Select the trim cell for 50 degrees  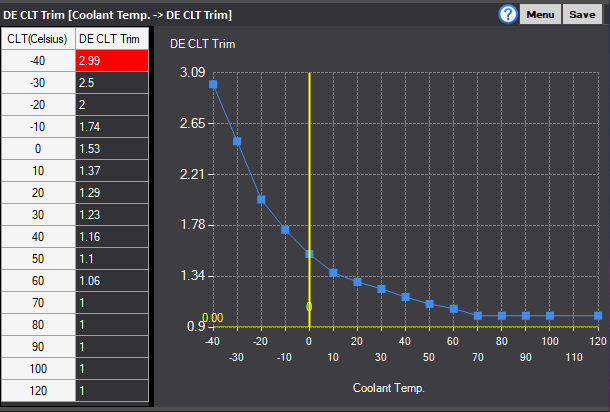point(112,259)
